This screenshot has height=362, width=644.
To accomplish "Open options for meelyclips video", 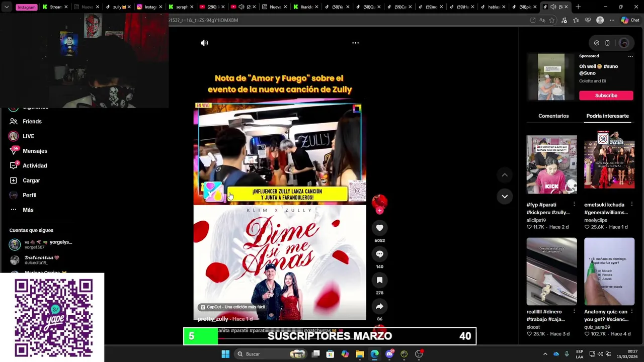I will 632,204.
